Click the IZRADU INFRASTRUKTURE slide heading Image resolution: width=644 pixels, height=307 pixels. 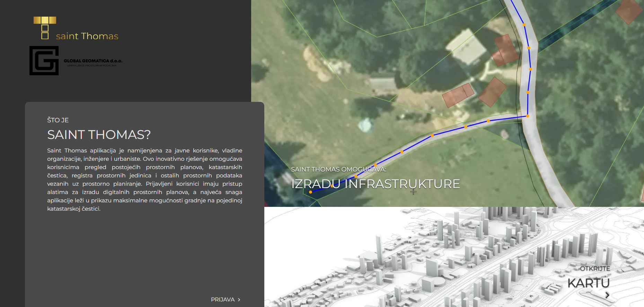[x=376, y=184]
